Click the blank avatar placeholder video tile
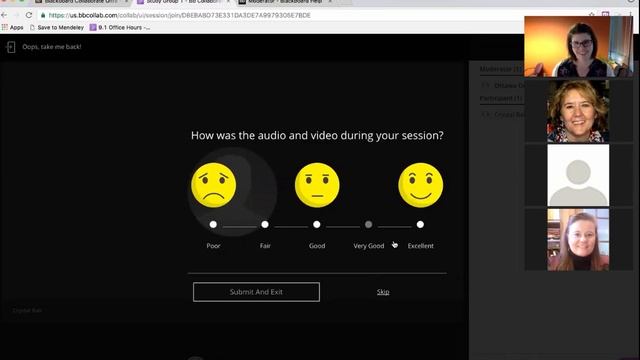 (x=578, y=175)
